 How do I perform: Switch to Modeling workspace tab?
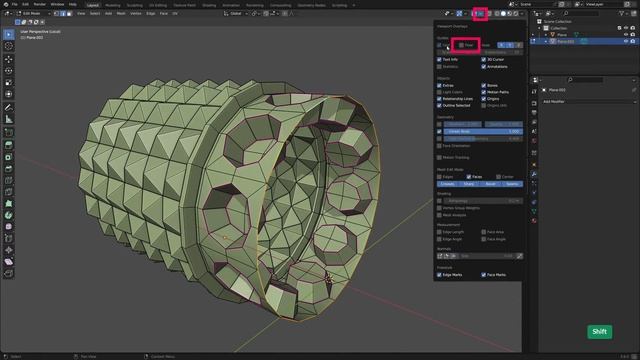pyautogui.click(x=113, y=5)
